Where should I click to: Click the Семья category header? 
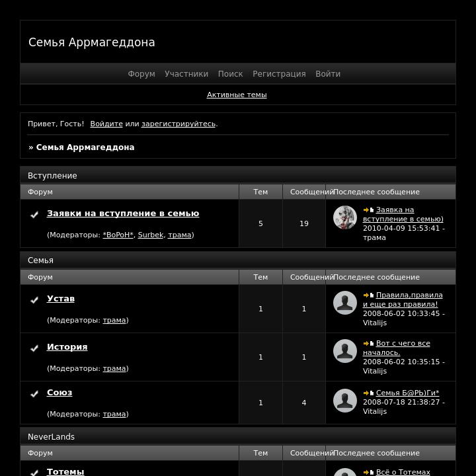(x=238, y=260)
